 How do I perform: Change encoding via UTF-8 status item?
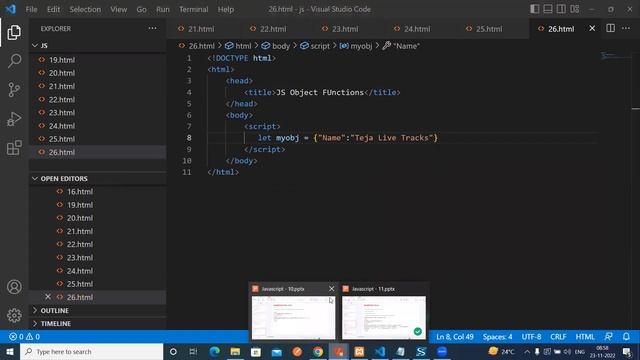tap(531, 337)
